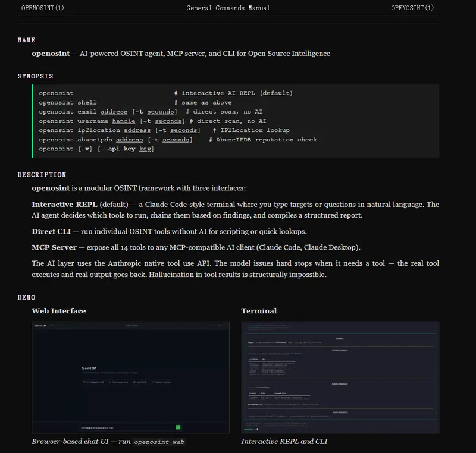Click underlined 'seconds' in the email command
This screenshot has height=453, width=476.
click(160, 112)
